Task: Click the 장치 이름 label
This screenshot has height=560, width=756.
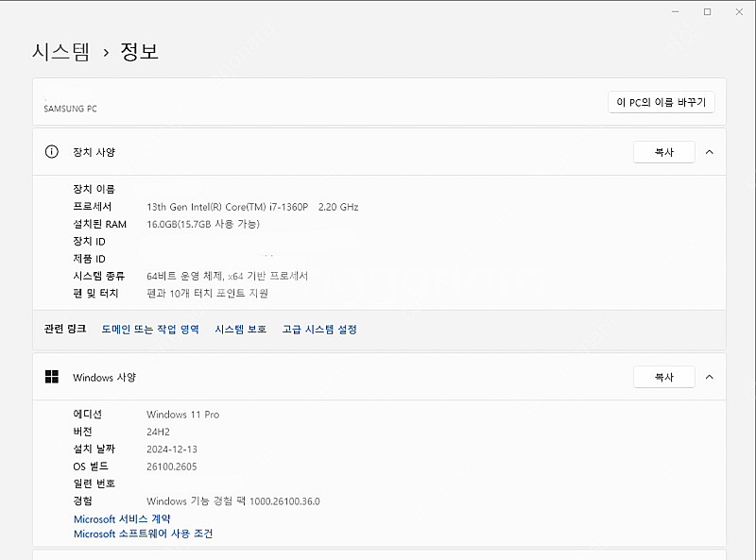Action: coord(94,189)
